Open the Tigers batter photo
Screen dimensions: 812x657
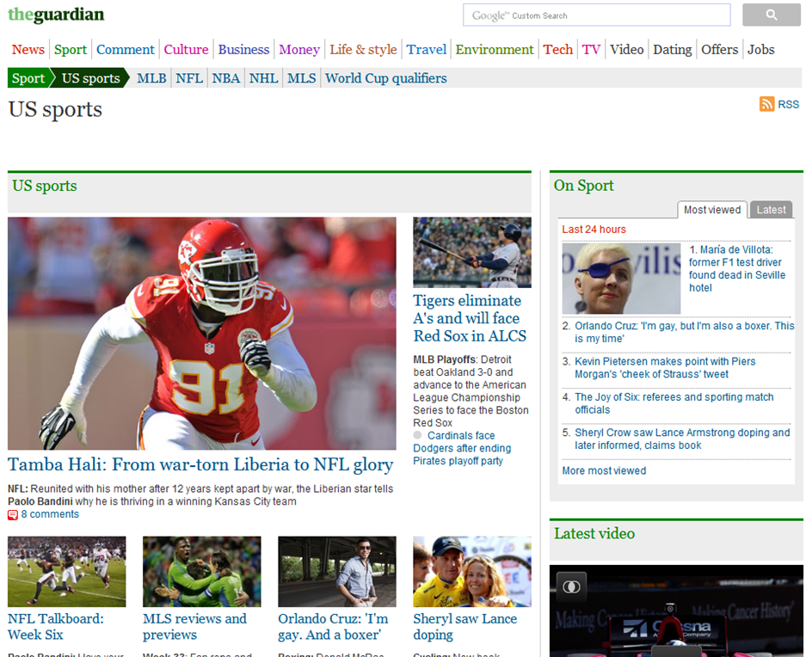click(x=471, y=252)
